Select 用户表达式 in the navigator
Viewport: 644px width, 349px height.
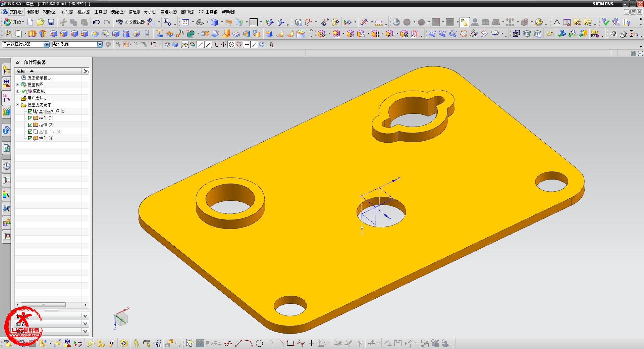[x=37, y=98]
